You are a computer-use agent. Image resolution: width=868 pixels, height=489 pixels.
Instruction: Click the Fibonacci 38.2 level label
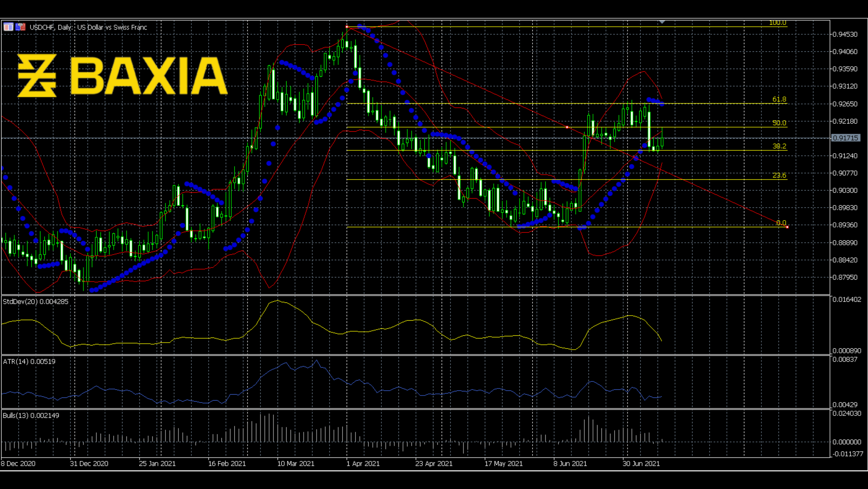point(779,146)
